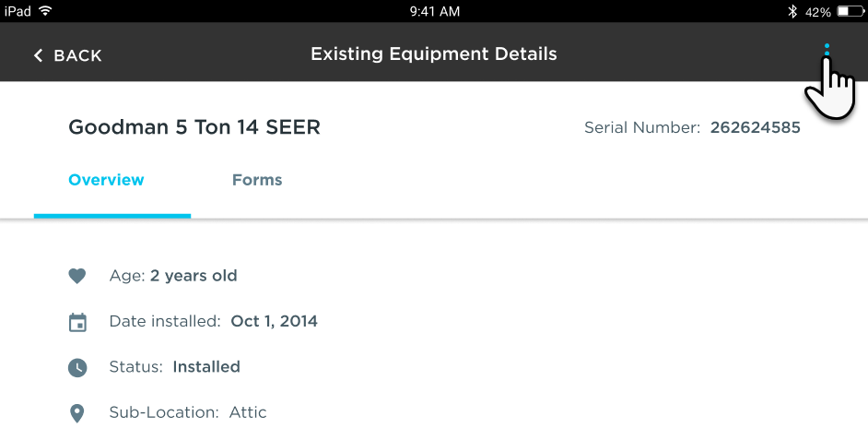
Task: Click the Installed status value
Action: tap(206, 367)
